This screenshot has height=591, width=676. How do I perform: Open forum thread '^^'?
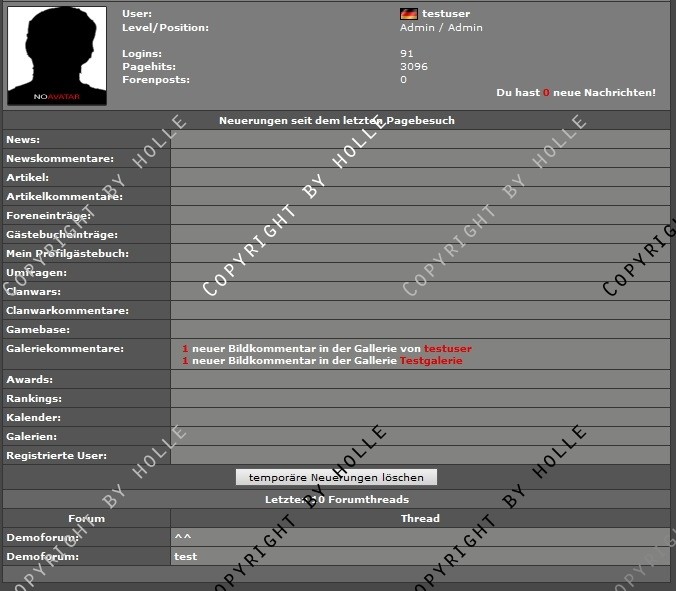tap(183, 537)
